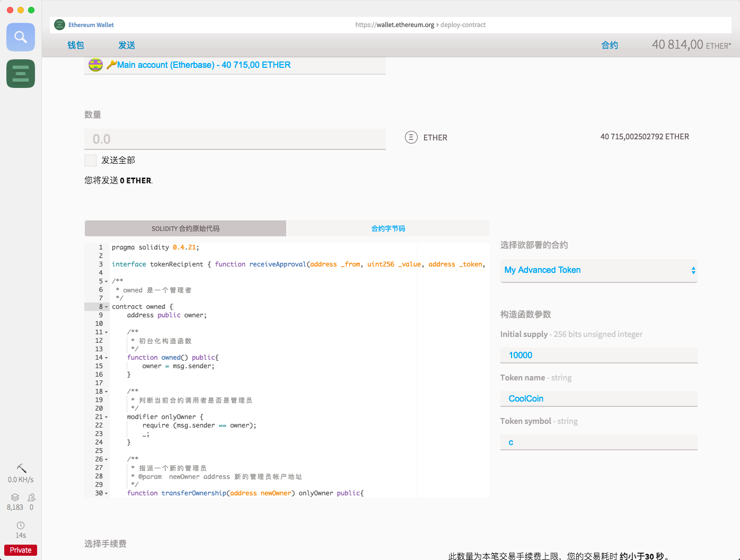740x560 pixels.
Task: Open the 合约 navigation tab
Action: (610, 46)
